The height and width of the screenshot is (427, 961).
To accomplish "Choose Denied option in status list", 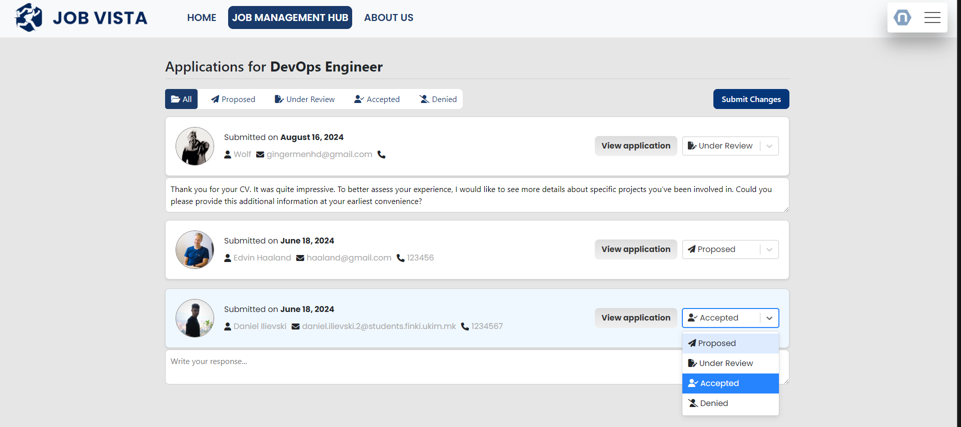I will coord(730,404).
